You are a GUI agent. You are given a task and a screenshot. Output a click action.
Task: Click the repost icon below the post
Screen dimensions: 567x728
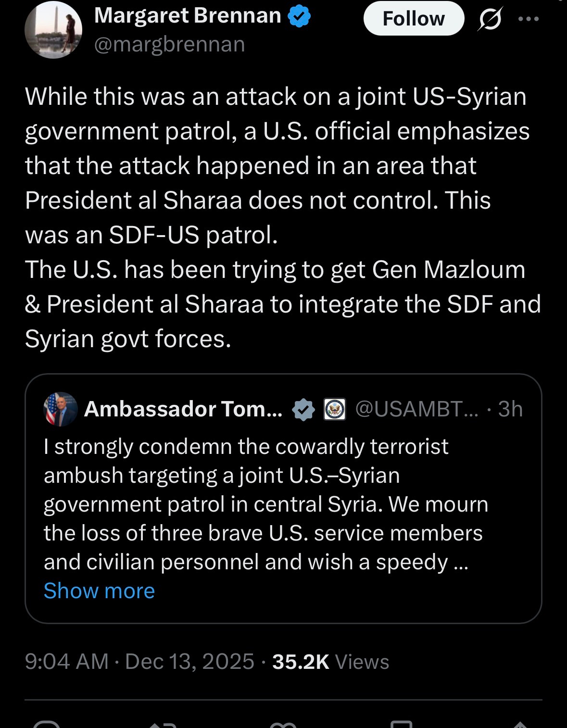click(164, 724)
